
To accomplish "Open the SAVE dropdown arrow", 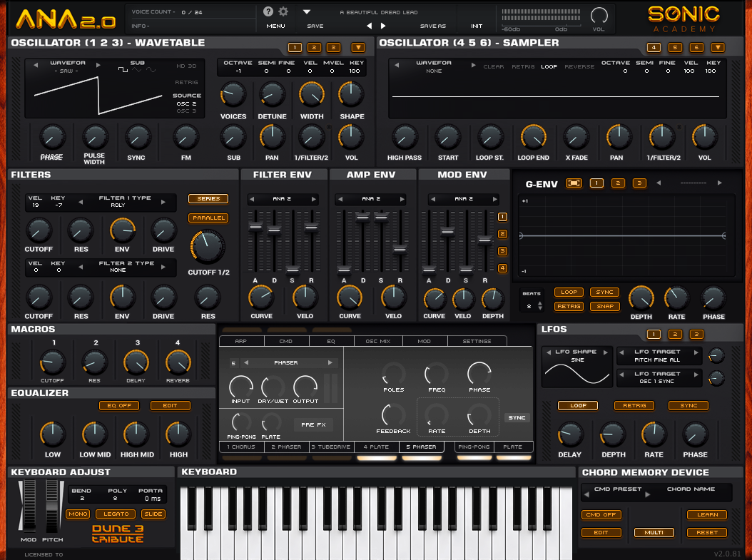I will coord(307,11).
